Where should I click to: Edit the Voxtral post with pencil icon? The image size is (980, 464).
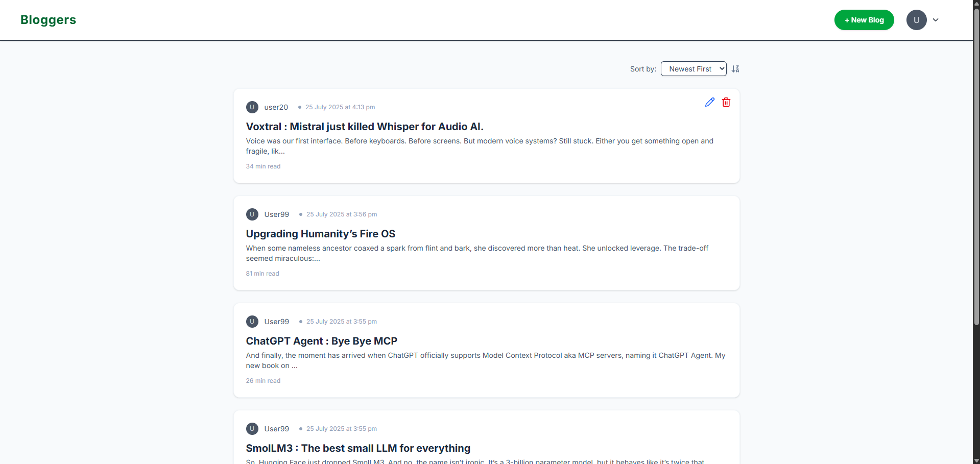(709, 102)
